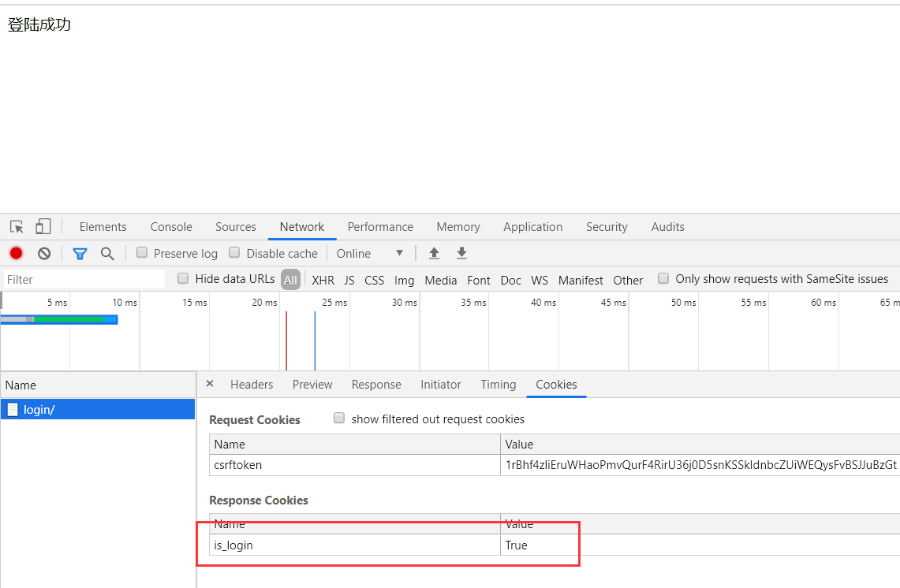The width and height of the screenshot is (900, 588).
Task: Filter requests by CSS type
Action: tap(374, 280)
